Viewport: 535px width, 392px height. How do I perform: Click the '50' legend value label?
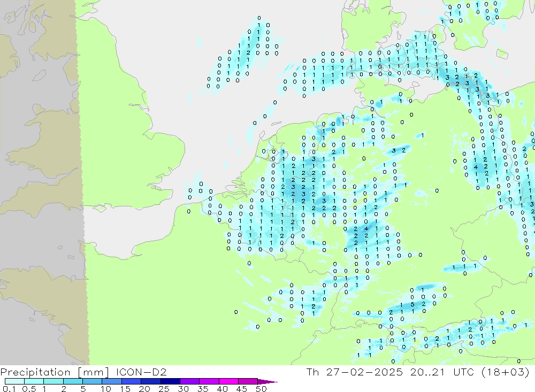261,389
